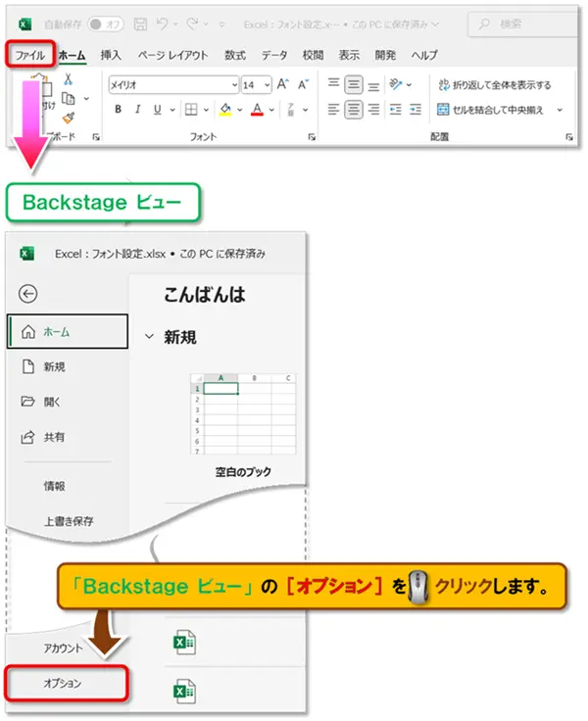Screen dimensions: 588x721
Task: Click the Cut scissors icon
Action: tap(68, 79)
